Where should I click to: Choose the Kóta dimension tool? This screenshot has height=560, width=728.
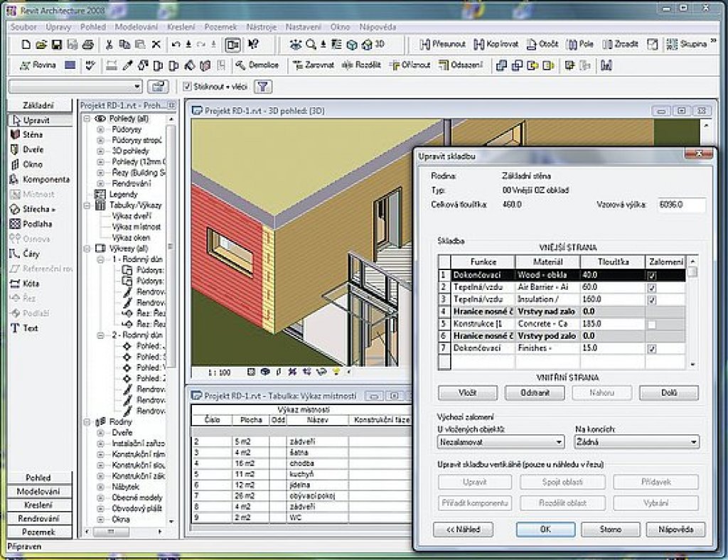point(25,284)
